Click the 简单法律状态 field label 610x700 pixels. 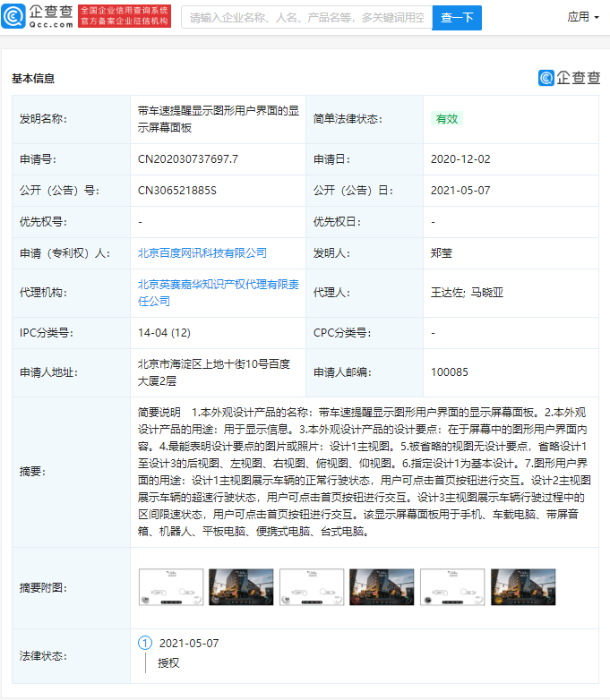[x=348, y=119]
